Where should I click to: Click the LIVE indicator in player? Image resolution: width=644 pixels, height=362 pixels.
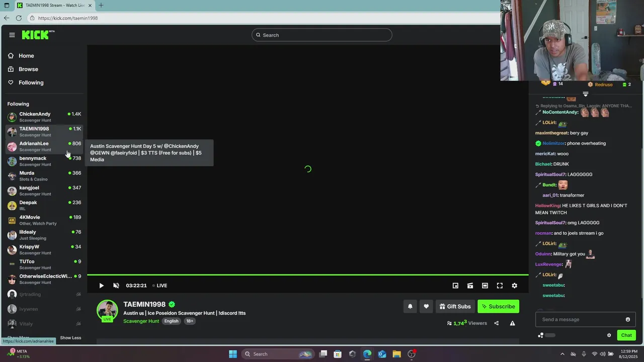pyautogui.click(x=159, y=286)
